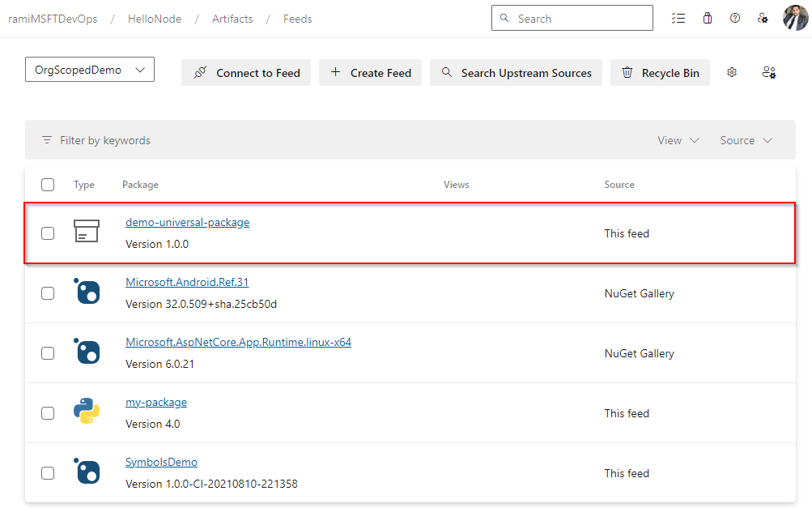Click the Python icon for my-package
812x508 pixels.
tap(87, 412)
